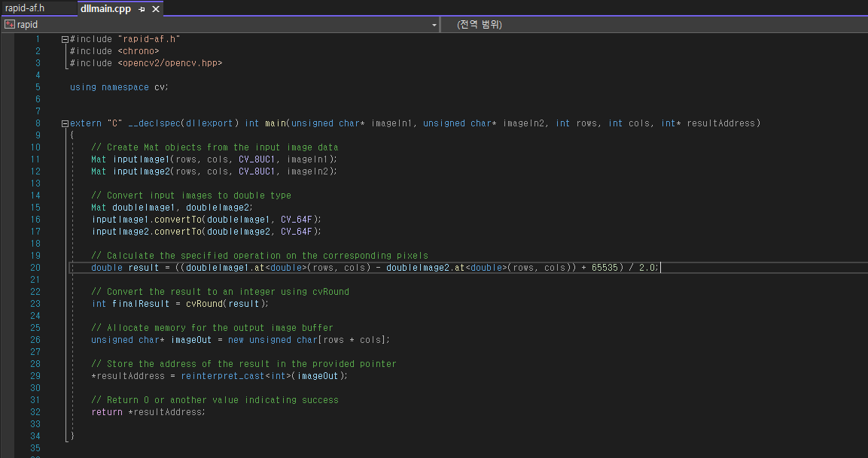Viewport: 868px width, 458px height.
Task: Click the closing brace on line 34
Action: [72, 436]
